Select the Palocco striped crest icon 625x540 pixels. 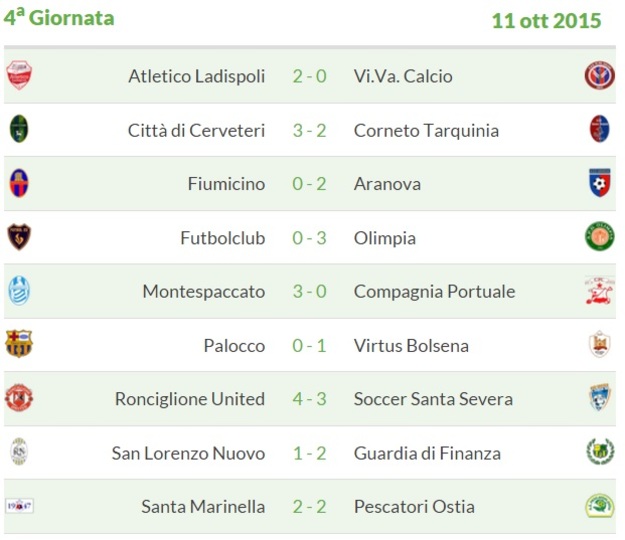point(19,344)
